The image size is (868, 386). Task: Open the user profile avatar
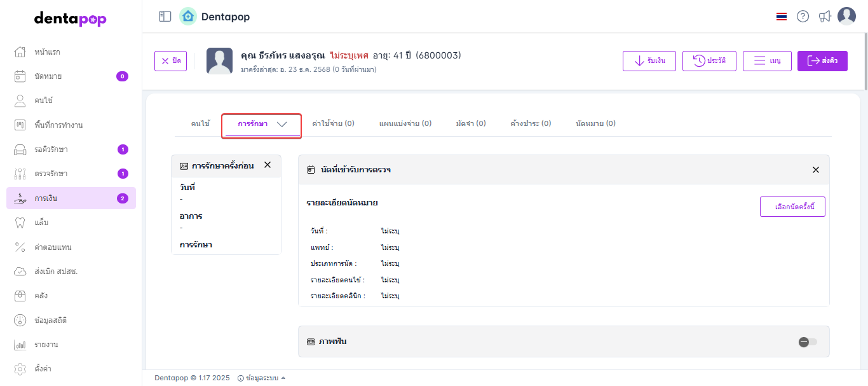coord(846,17)
